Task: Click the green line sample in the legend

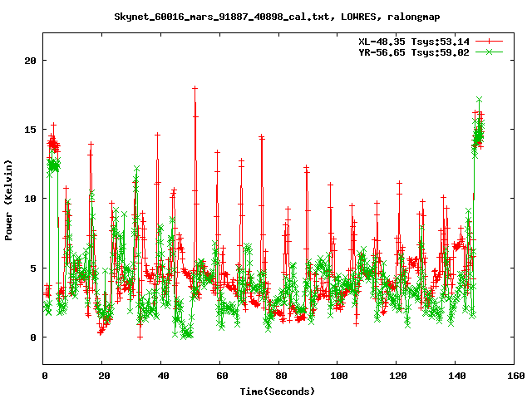Action: (x=489, y=52)
